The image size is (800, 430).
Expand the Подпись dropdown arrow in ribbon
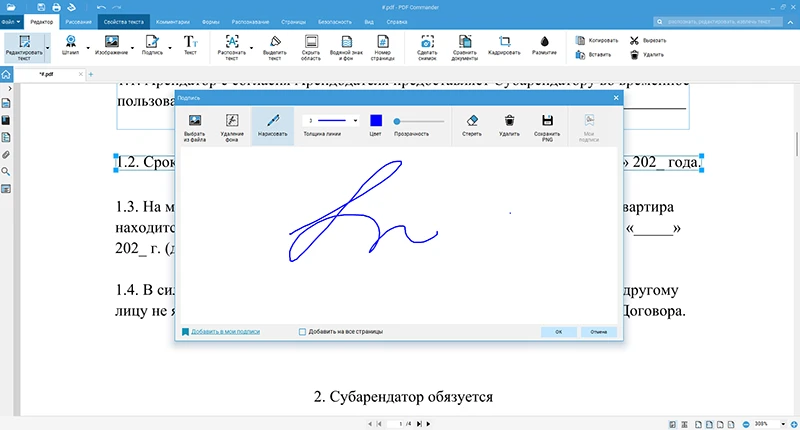pos(170,48)
